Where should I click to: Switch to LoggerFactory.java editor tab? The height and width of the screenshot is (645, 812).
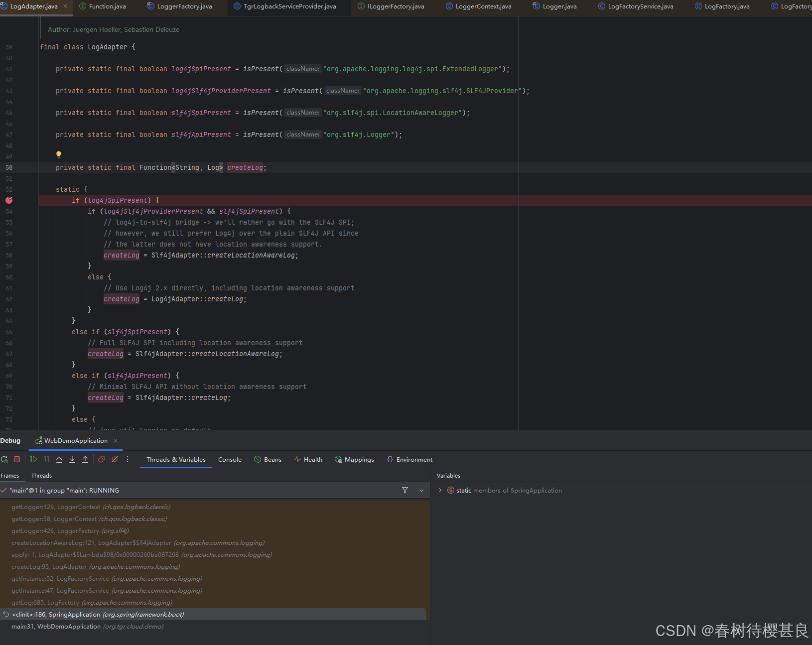[179, 6]
